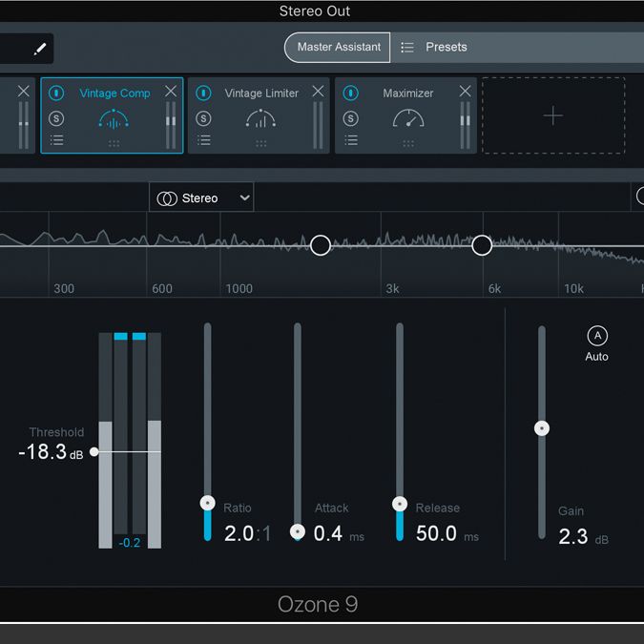Screen dimensions: 644x644
Task: Click the Release slider knob
Action: pos(400,504)
